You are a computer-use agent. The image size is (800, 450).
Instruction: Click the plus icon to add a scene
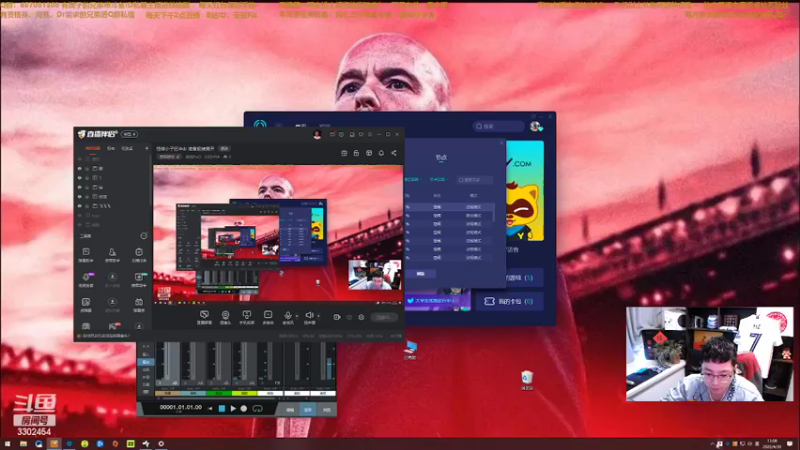(x=146, y=148)
